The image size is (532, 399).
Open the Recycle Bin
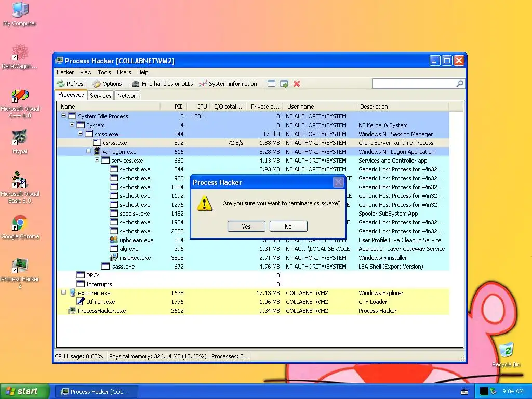(506, 354)
